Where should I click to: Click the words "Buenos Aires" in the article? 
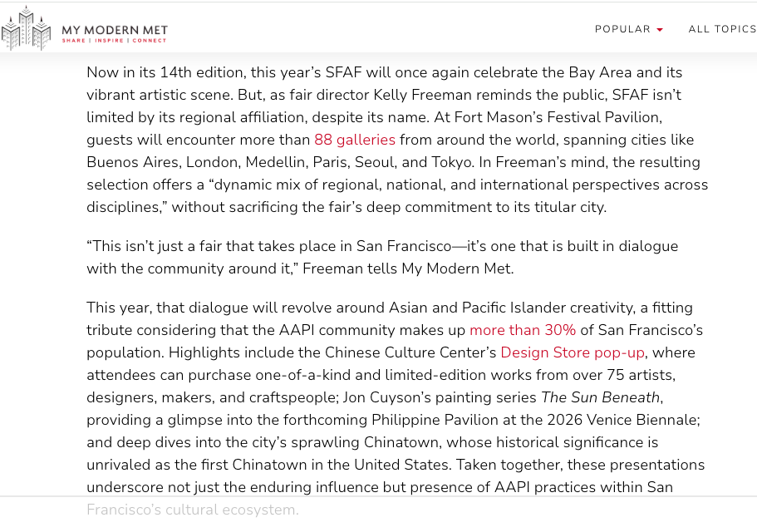(x=132, y=162)
